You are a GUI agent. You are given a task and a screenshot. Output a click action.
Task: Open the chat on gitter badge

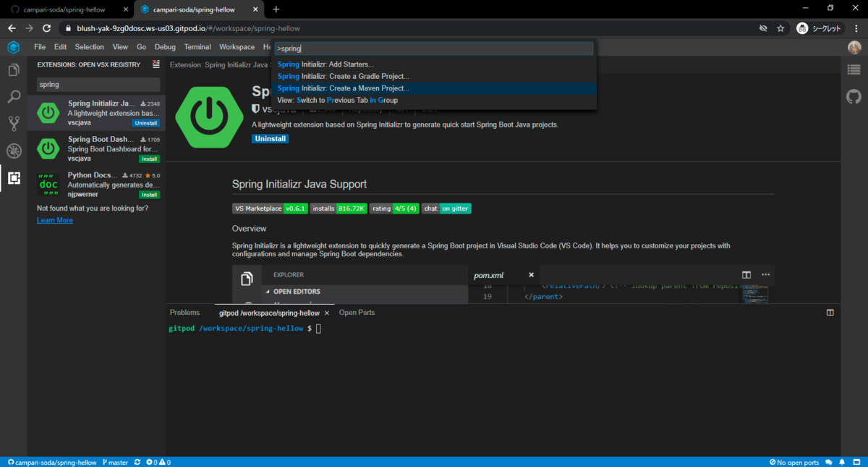coord(446,209)
